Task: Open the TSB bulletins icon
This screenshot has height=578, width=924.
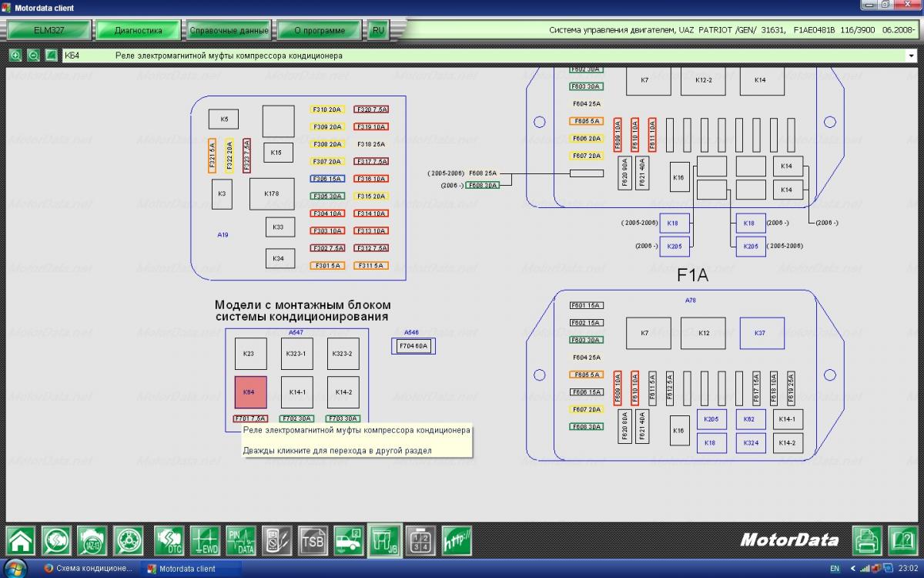Action: [313, 540]
